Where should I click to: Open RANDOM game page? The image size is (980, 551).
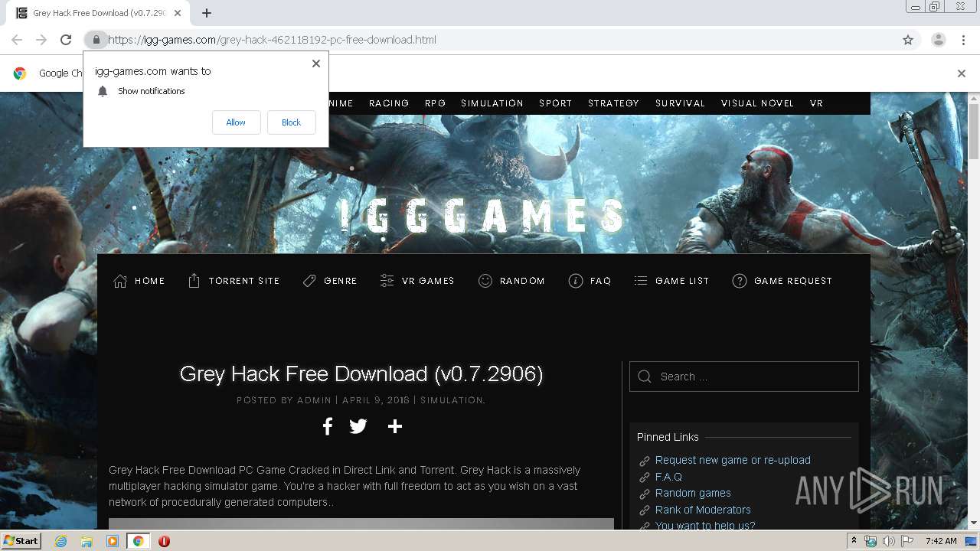point(522,281)
